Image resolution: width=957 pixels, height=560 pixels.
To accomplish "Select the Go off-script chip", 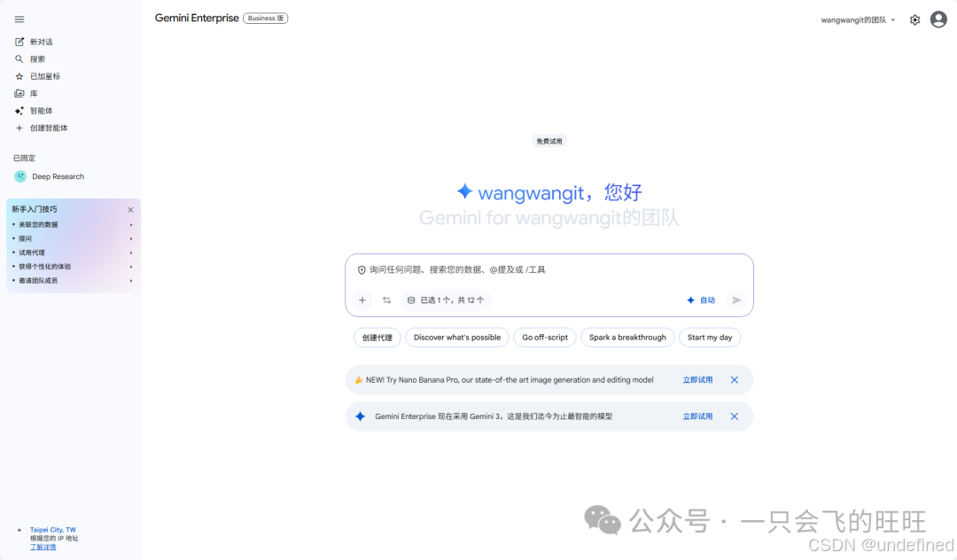I will [x=545, y=338].
